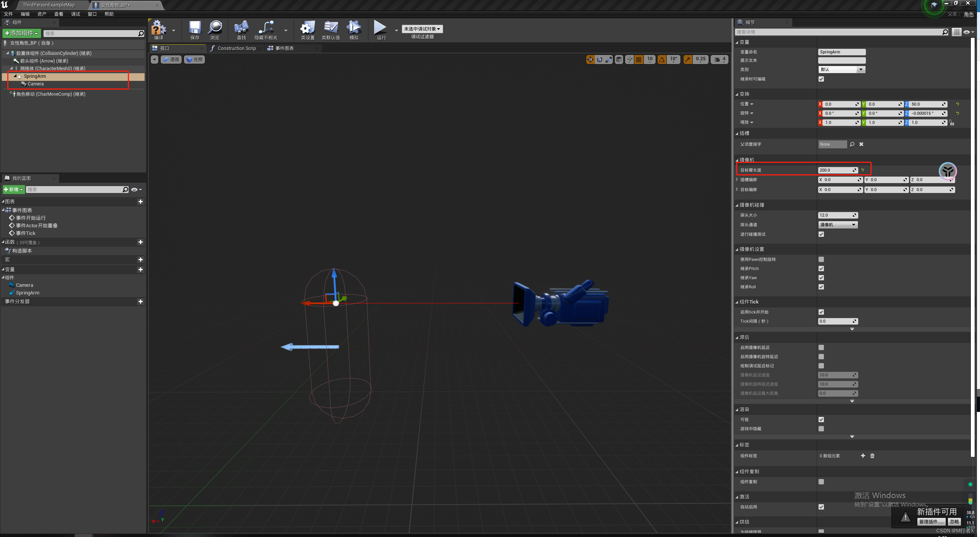Click the 编译 (Compile) toolbar icon
Viewport: 980px width, 537px height.
[x=159, y=30]
